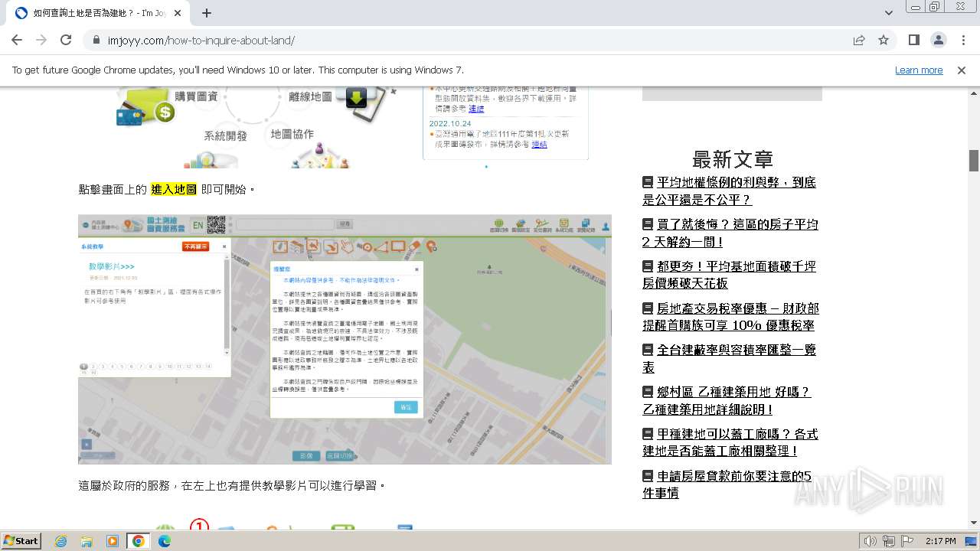Screen dimensions: 980x551
Task: Click paragraph 這屬於政府的服務
Action: click(x=231, y=485)
